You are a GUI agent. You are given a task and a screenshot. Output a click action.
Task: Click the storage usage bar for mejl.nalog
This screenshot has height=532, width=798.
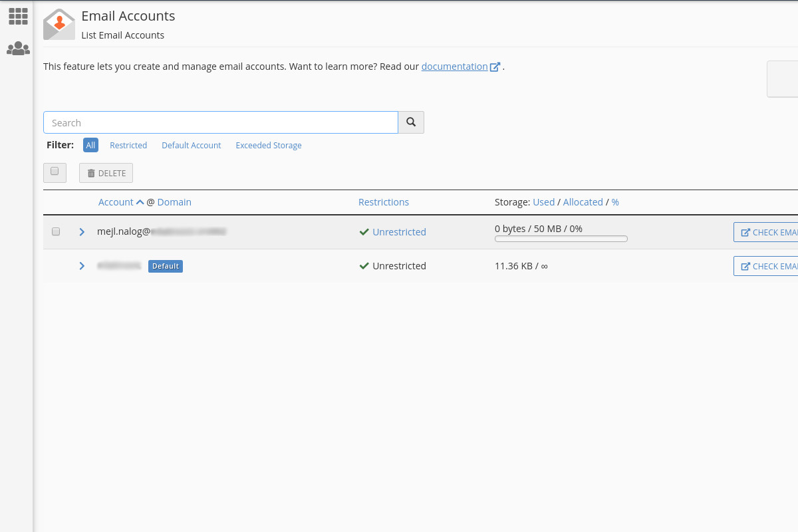point(561,239)
